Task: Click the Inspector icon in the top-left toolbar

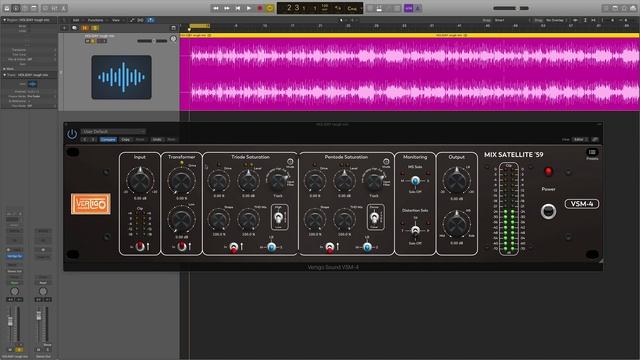Action: pyautogui.click(x=16, y=8)
